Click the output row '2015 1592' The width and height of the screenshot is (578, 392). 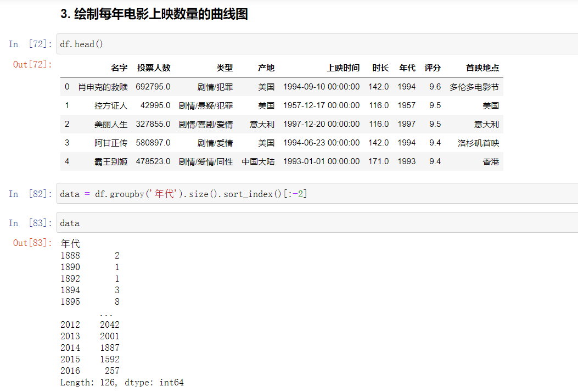click(90, 359)
